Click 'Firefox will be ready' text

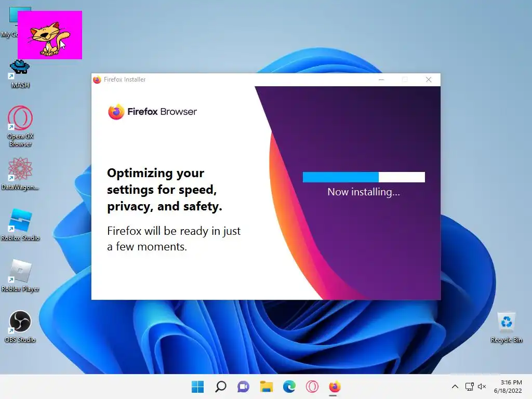coord(174,238)
